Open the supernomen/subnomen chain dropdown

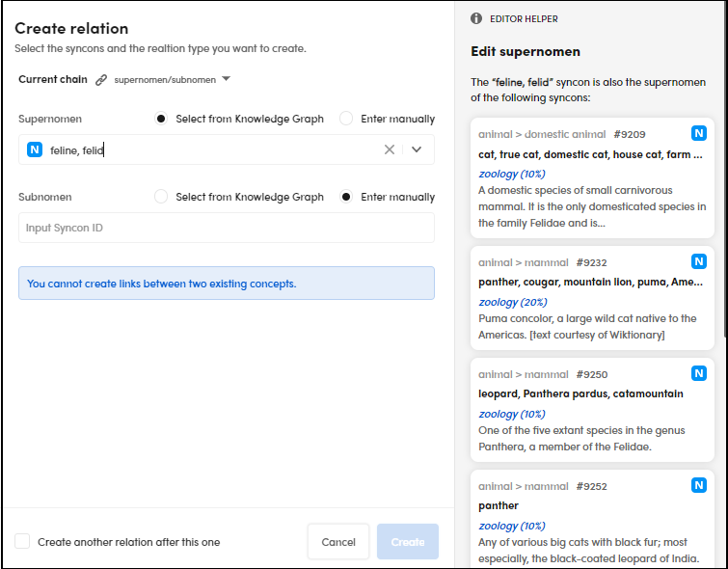226,79
